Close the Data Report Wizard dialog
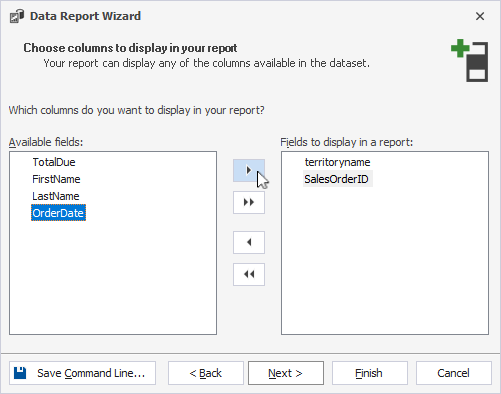The height and width of the screenshot is (394, 501). (x=480, y=16)
